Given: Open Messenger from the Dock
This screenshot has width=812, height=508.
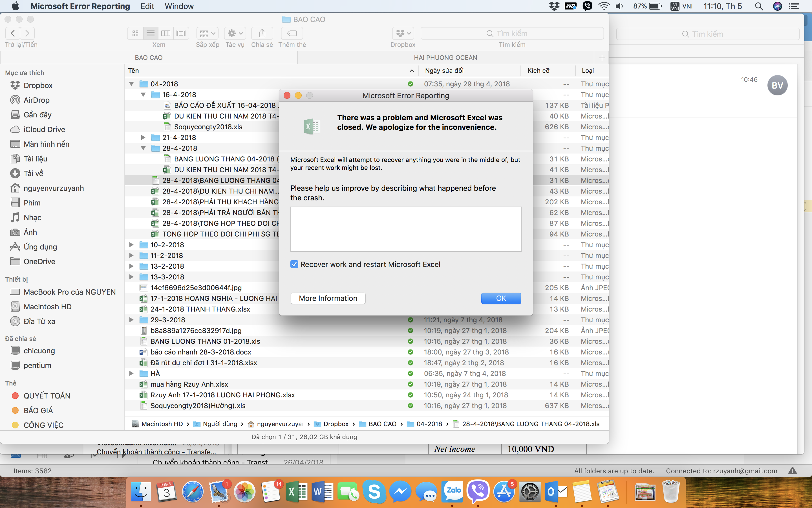Looking at the screenshot, I should pyautogui.click(x=400, y=492).
